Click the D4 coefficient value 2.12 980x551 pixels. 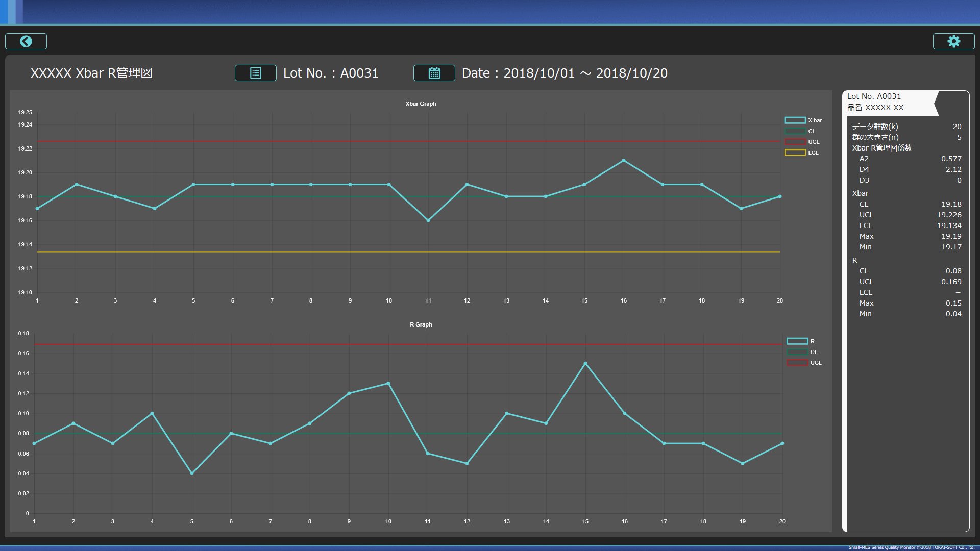(953, 169)
